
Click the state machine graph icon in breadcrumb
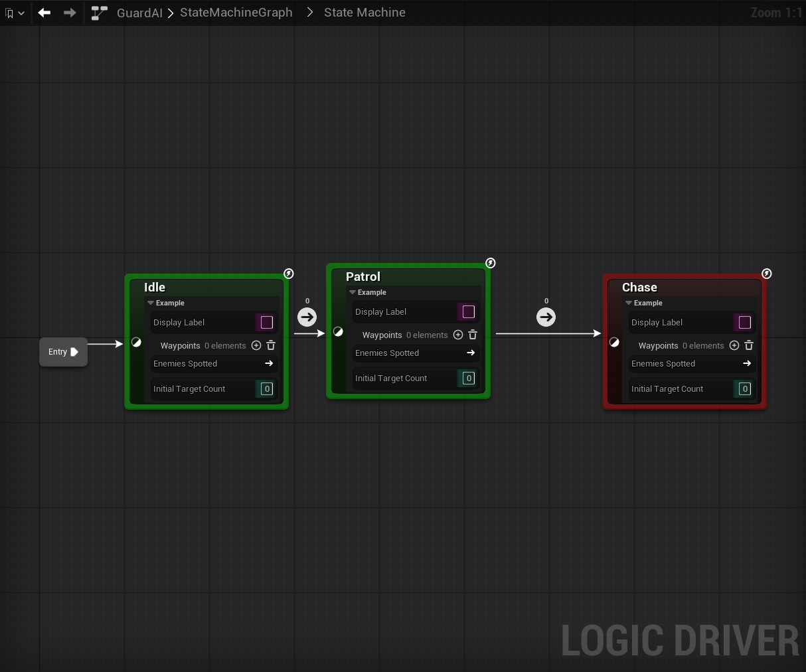[x=100, y=13]
